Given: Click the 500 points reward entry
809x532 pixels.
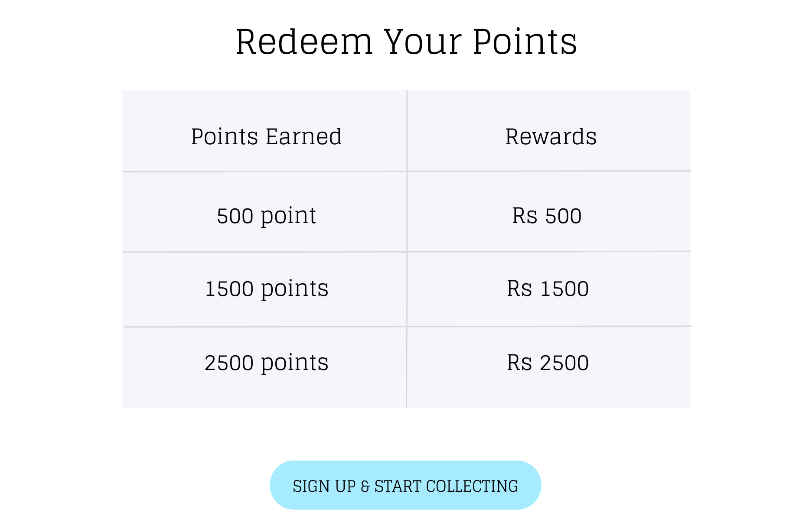Looking at the screenshot, I should click(546, 215).
